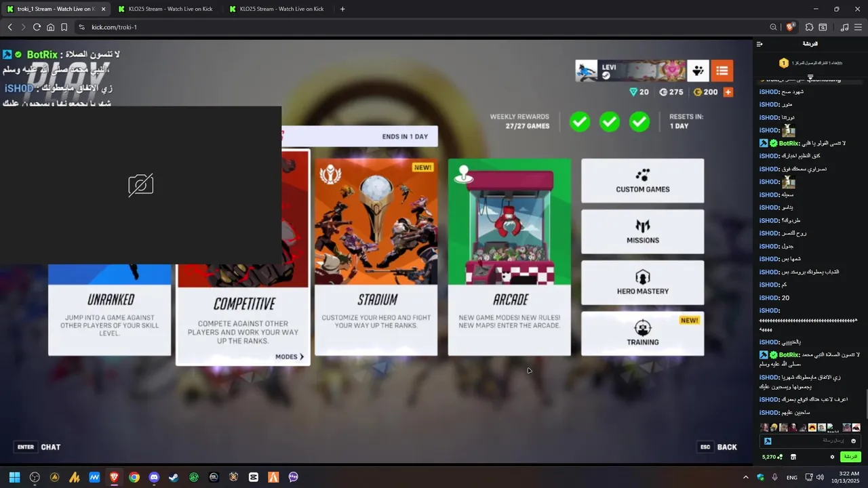Select the Arcade game mode card
This screenshot has height=488, width=868.
(x=509, y=257)
